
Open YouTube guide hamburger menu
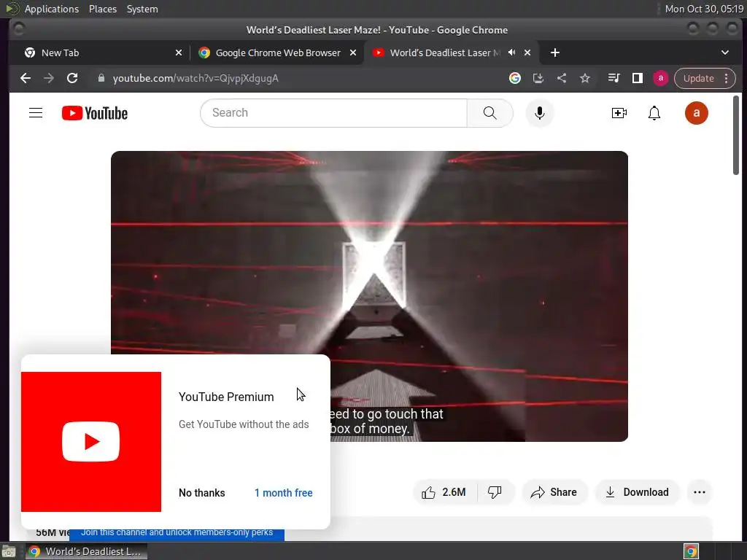pyautogui.click(x=36, y=113)
